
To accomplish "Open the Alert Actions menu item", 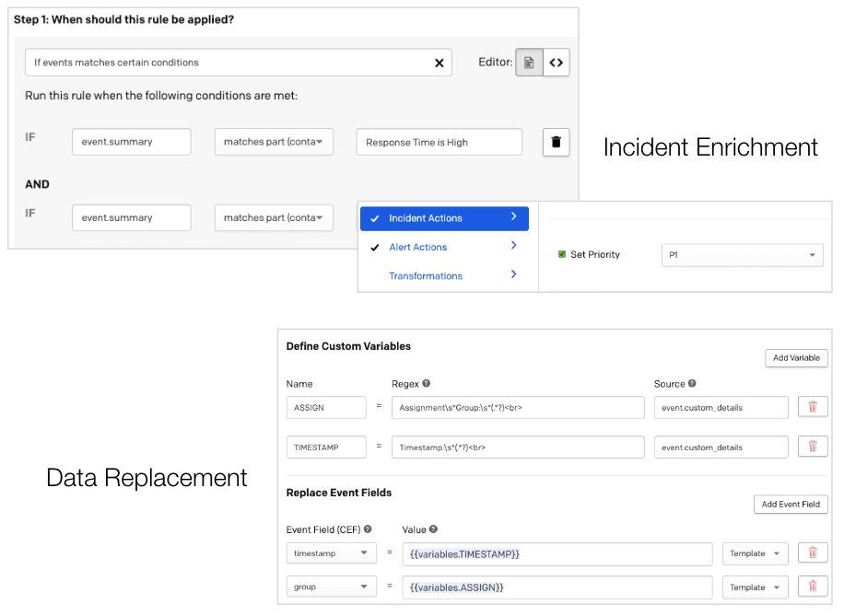I will coord(444,247).
